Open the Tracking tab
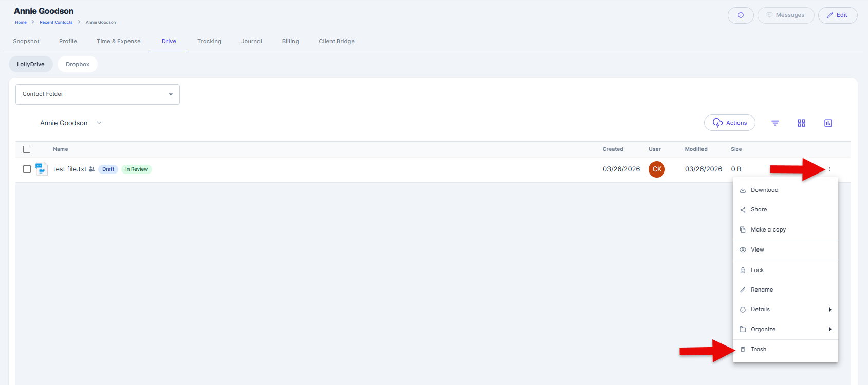Image resolution: width=868 pixels, height=385 pixels. pos(209,42)
